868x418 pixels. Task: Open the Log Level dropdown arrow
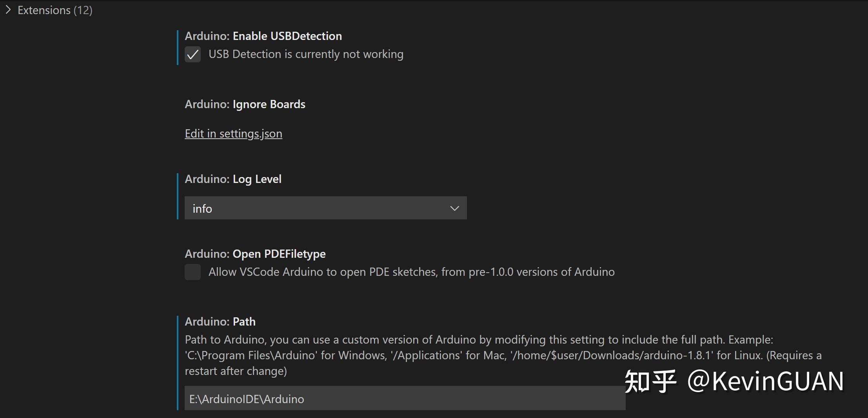(x=454, y=208)
